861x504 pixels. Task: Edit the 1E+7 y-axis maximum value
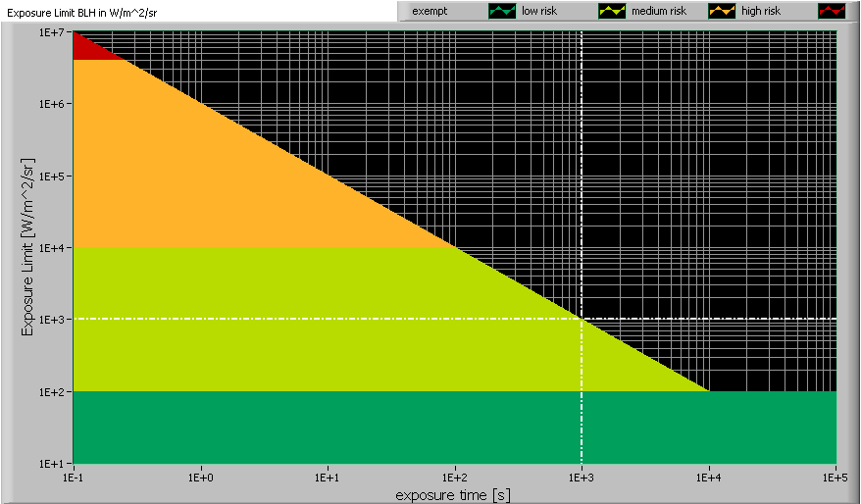51,32
